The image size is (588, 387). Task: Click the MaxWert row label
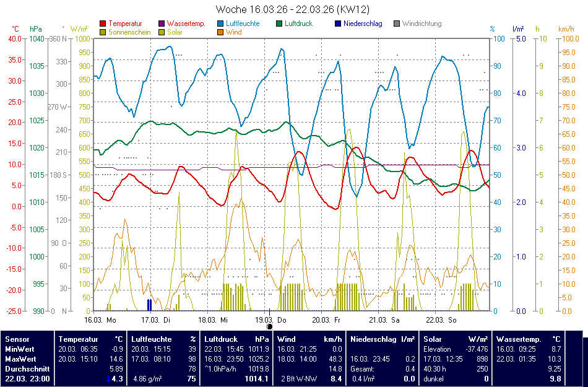point(20,359)
